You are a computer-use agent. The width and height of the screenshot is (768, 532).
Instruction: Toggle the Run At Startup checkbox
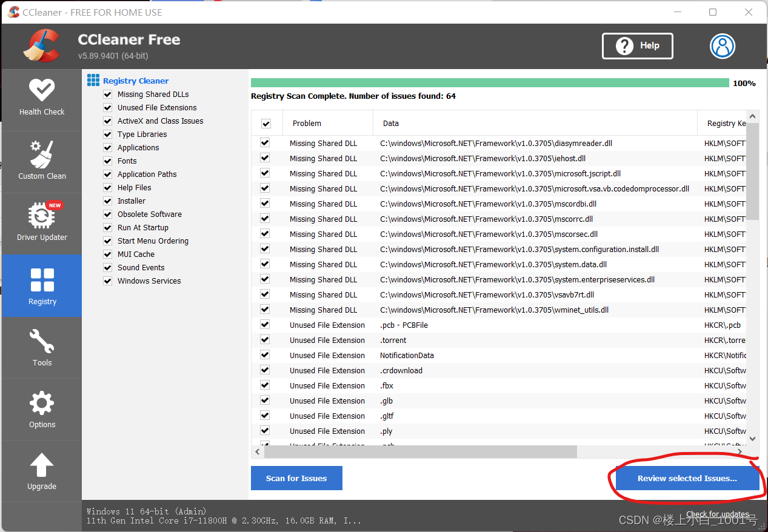108,228
